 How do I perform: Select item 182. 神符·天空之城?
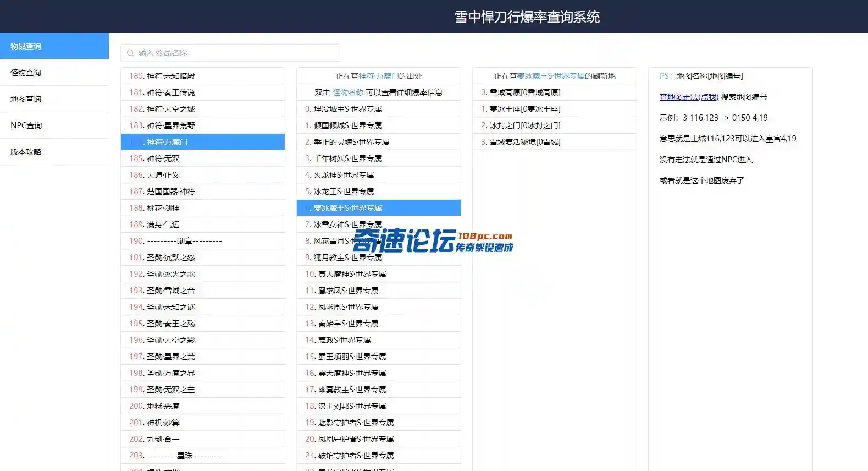pos(203,109)
